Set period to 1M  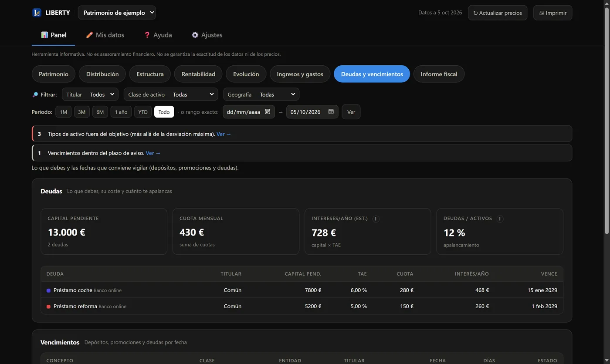coord(64,112)
